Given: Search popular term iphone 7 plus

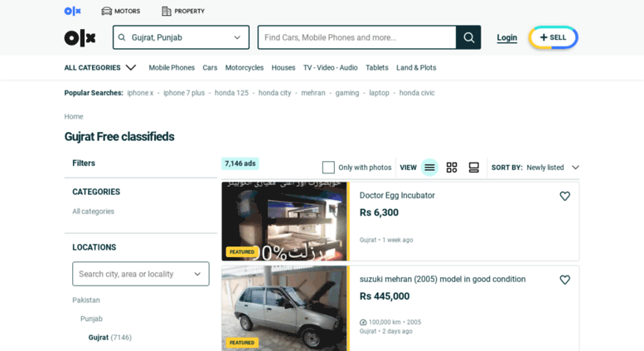Looking at the screenshot, I should click(184, 93).
